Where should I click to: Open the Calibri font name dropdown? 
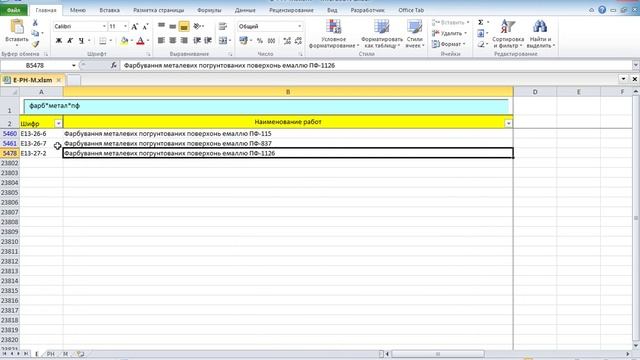point(104,27)
